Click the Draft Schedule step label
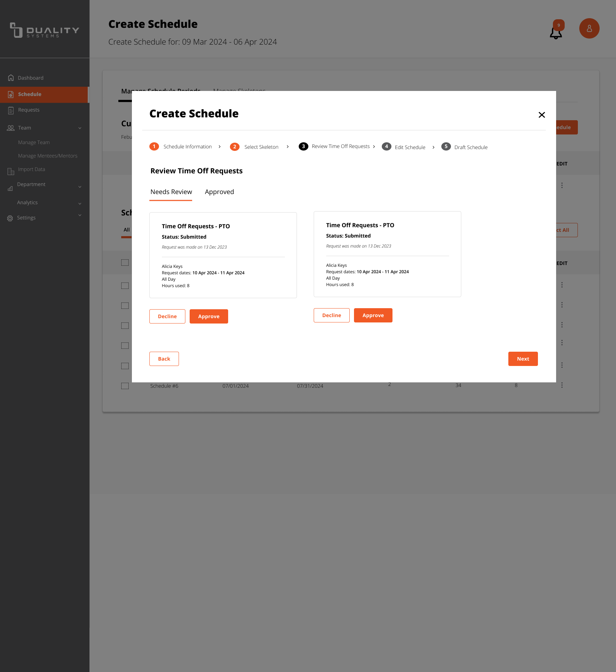Viewport: 616px width, 672px height. pyautogui.click(x=471, y=147)
